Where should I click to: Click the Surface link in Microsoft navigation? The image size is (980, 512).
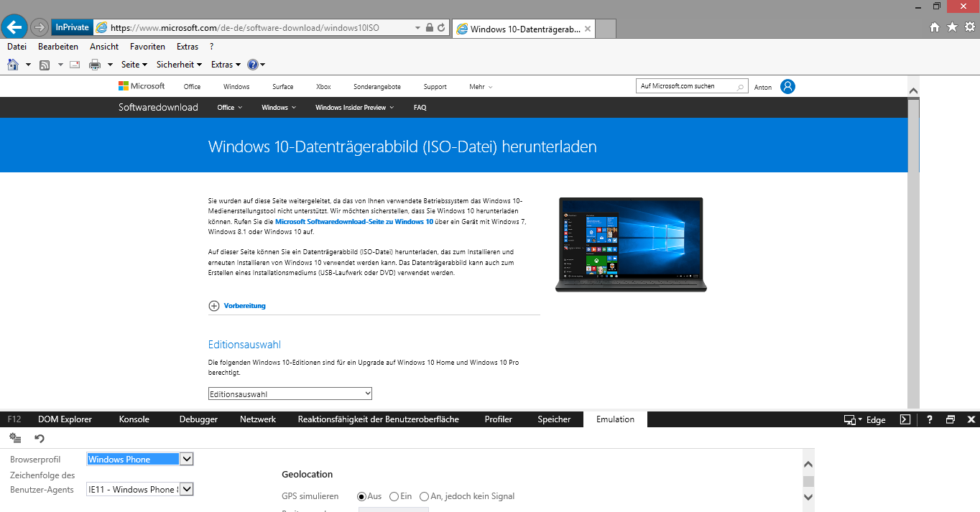[282, 87]
